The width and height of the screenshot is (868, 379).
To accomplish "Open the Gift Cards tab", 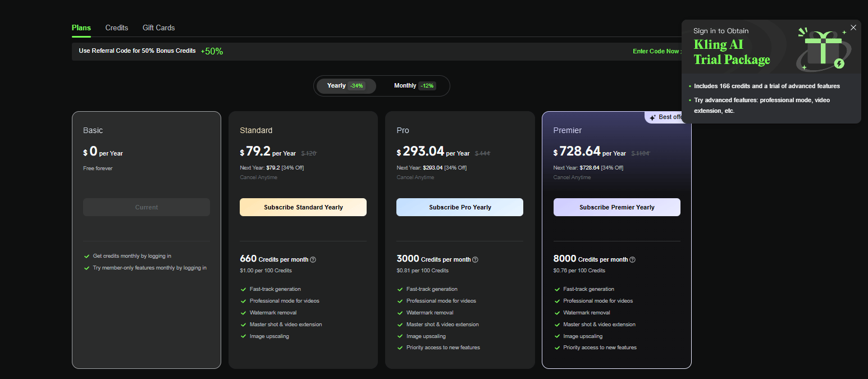I will (158, 28).
